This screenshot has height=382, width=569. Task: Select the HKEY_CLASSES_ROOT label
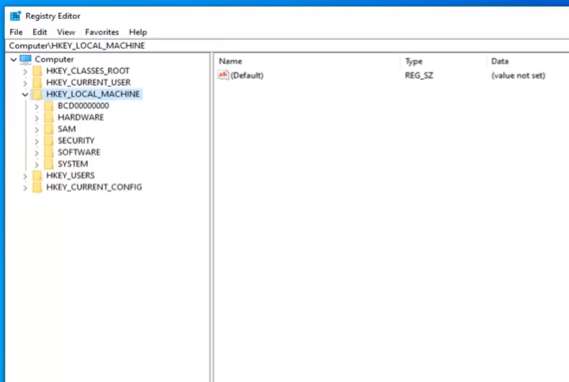pos(88,71)
